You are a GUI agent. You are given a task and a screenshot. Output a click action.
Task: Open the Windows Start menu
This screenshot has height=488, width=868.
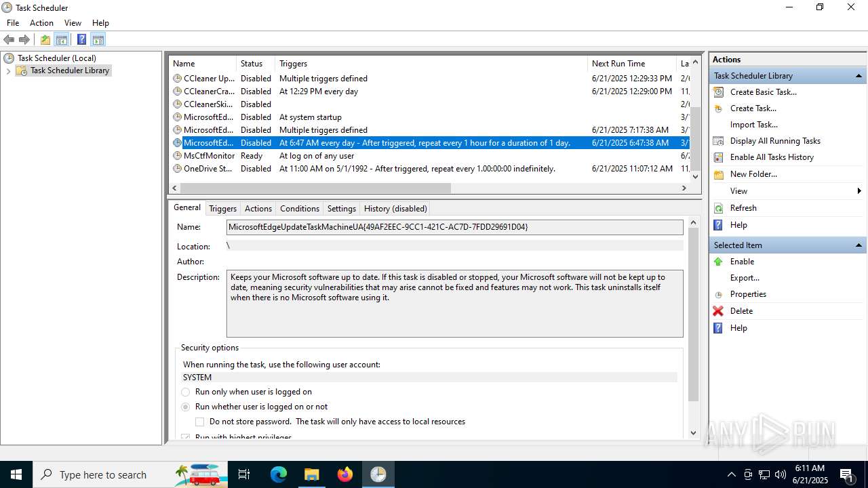click(16, 474)
